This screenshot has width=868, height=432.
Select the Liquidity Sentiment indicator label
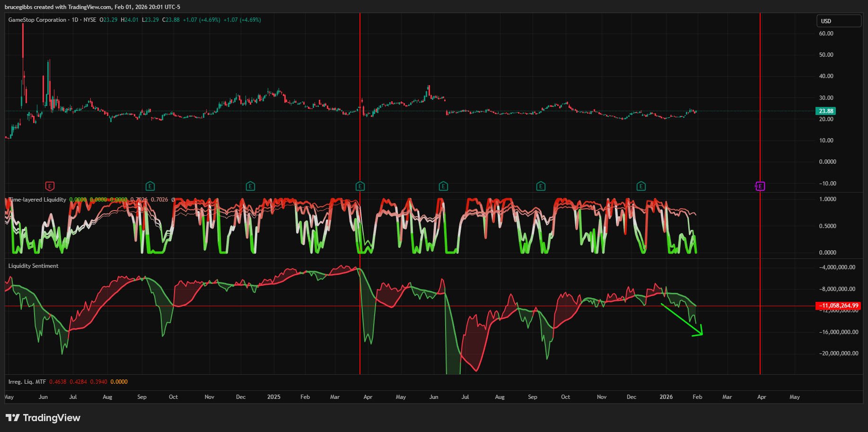coord(33,266)
